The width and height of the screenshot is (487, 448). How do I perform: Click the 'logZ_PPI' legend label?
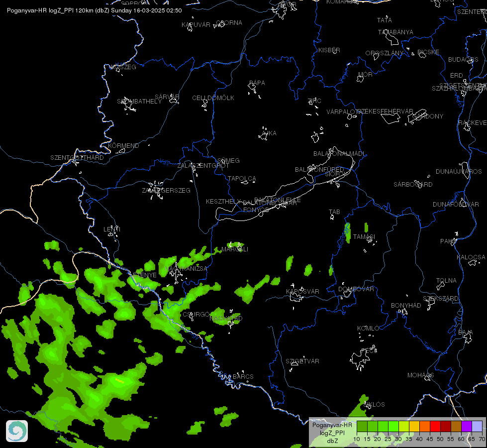(x=332, y=433)
